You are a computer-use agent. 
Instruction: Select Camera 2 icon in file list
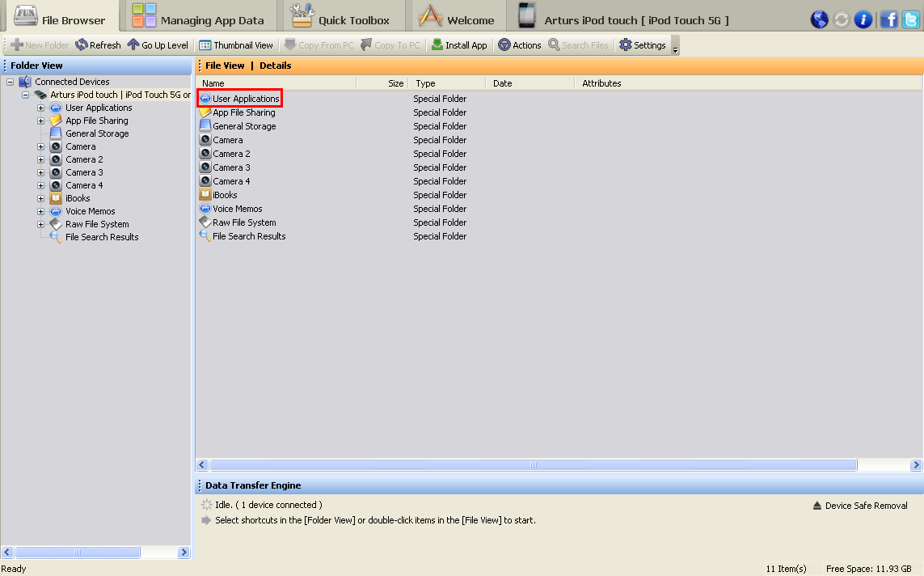(205, 153)
